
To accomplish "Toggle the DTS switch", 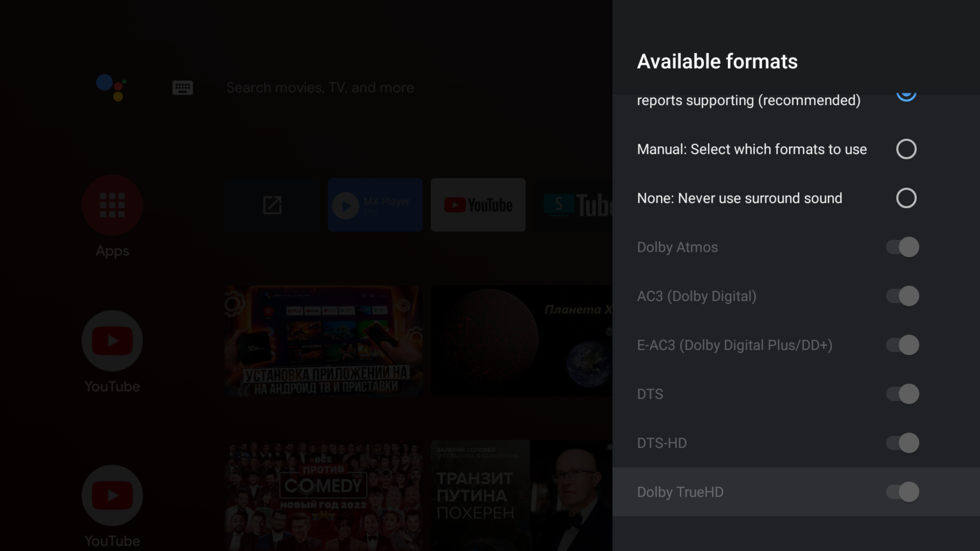I will (902, 394).
